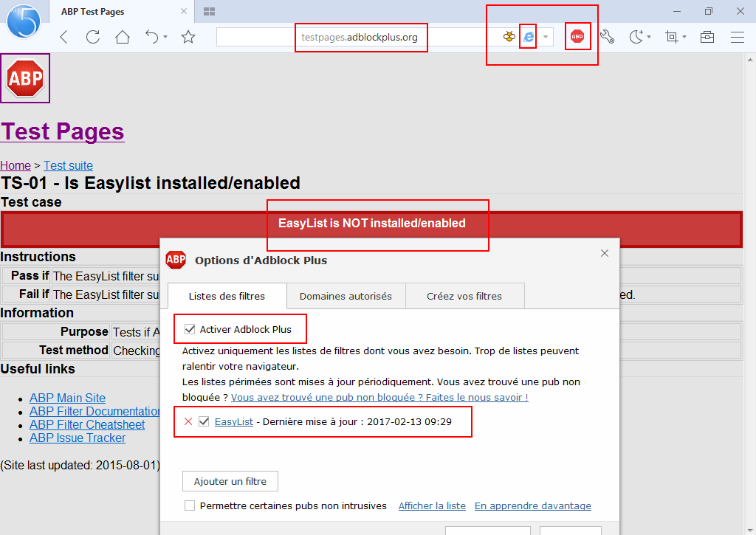The width and height of the screenshot is (756, 535).
Task: Expand the night mode dropdown arrow
Action: click(649, 37)
